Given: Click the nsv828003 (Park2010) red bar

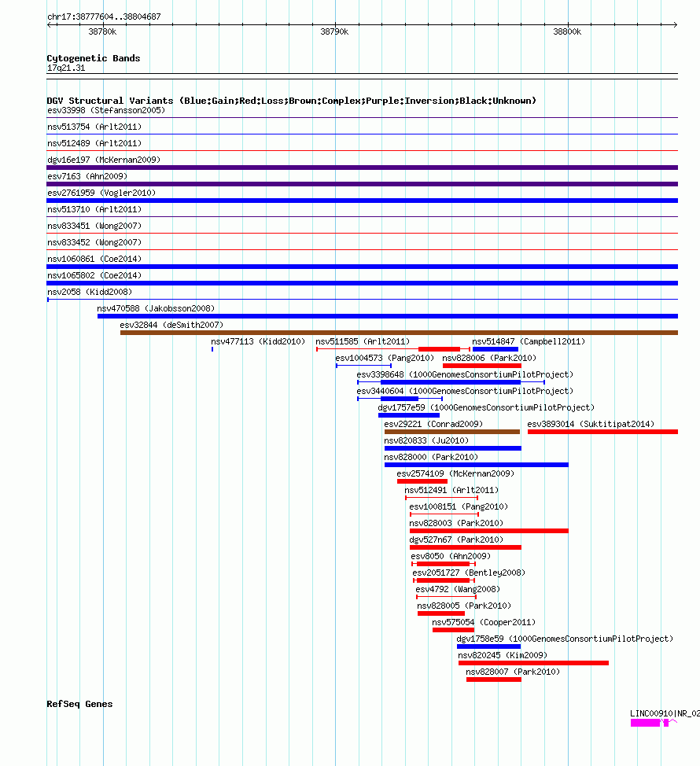Looking at the screenshot, I should click(x=489, y=531).
